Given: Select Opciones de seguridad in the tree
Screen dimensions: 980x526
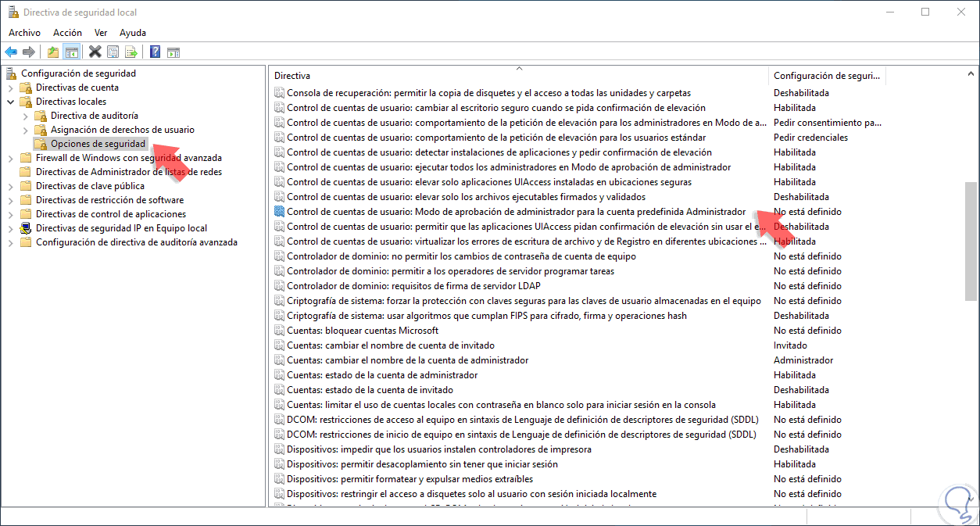Looking at the screenshot, I should [x=98, y=144].
